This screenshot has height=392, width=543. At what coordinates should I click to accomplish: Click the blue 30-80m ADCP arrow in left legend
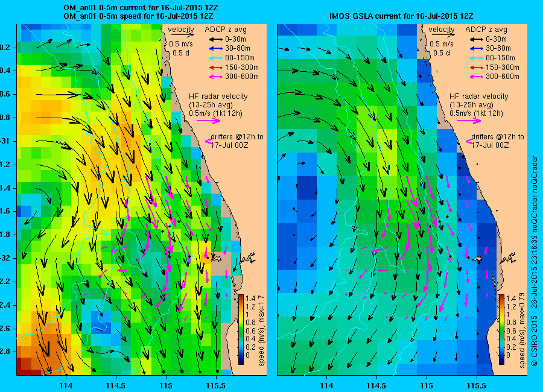click(x=215, y=49)
